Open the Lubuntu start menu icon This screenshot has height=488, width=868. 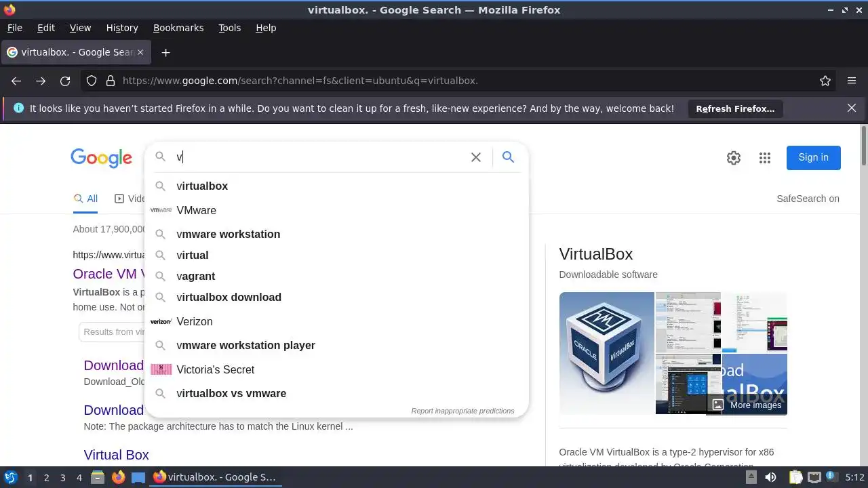11,477
